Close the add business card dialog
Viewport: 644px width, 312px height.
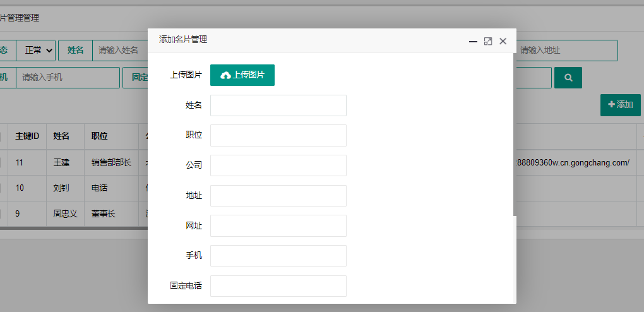pyautogui.click(x=503, y=41)
